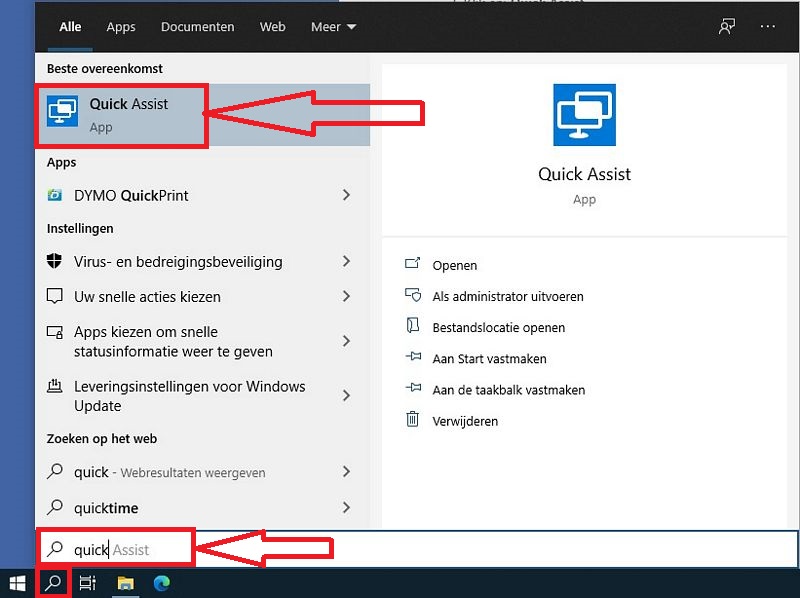The height and width of the screenshot is (598, 800).
Task: Click the Aan Start vastmaken pin icon
Action: [x=413, y=358]
